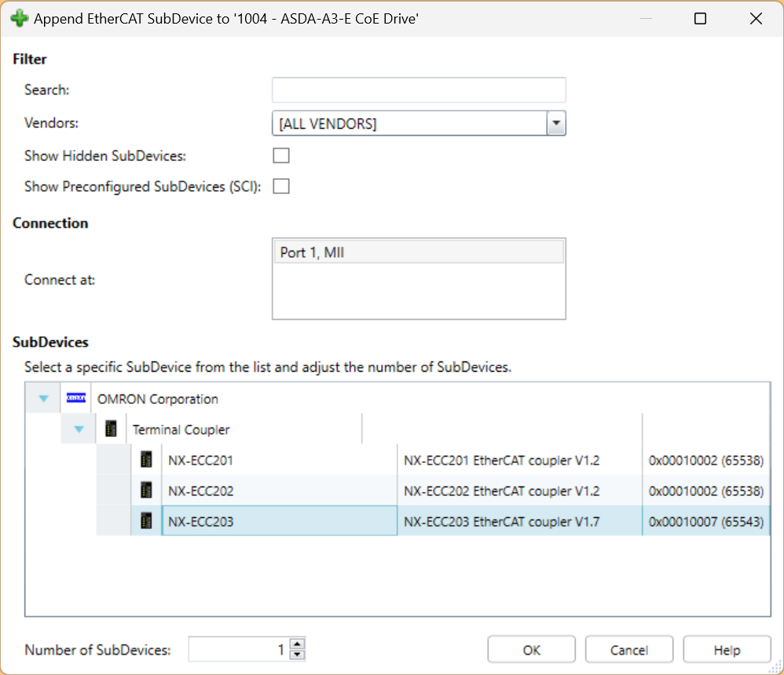The height and width of the screenshot is (675, 784).
Task: Click the Terminal Coupler device icon
Action: [111, 428]
